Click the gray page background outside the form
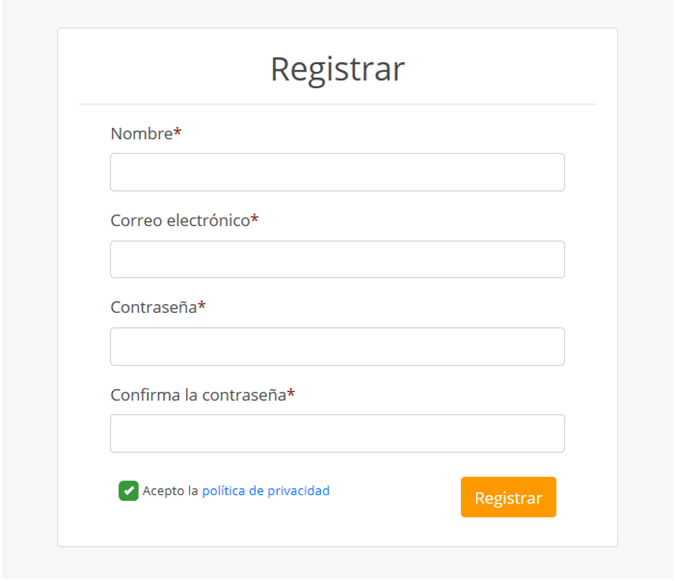The width and height of the screenshot is (675, 581). click(28, 300)
